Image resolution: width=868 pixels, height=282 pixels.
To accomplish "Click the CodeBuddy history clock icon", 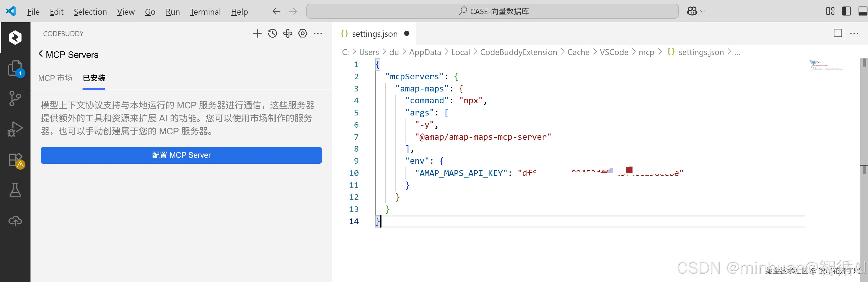I will (x=272, y=33).
